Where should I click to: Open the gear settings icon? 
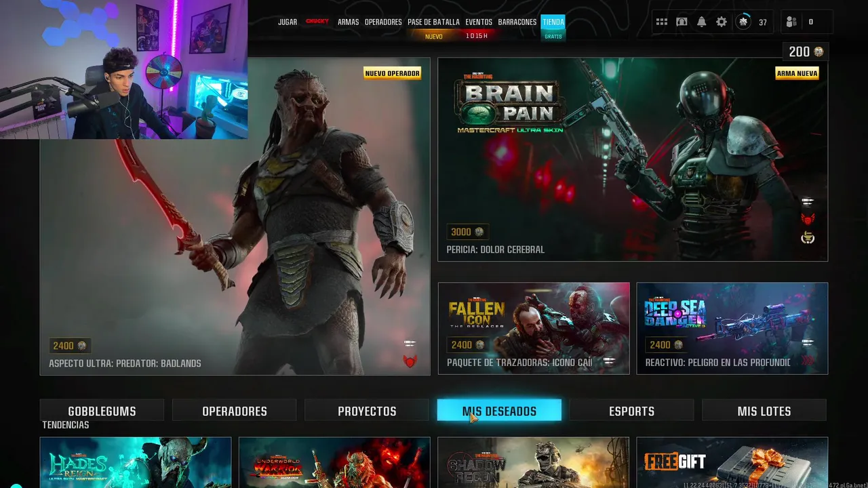(x=722, y=22)
